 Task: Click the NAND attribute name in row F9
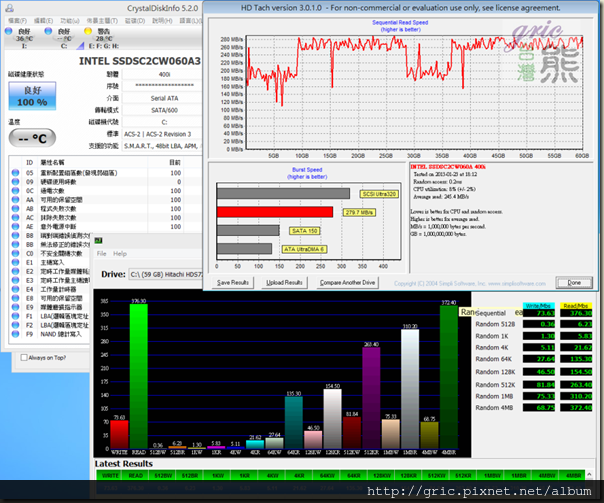click(x=61, y=334)
